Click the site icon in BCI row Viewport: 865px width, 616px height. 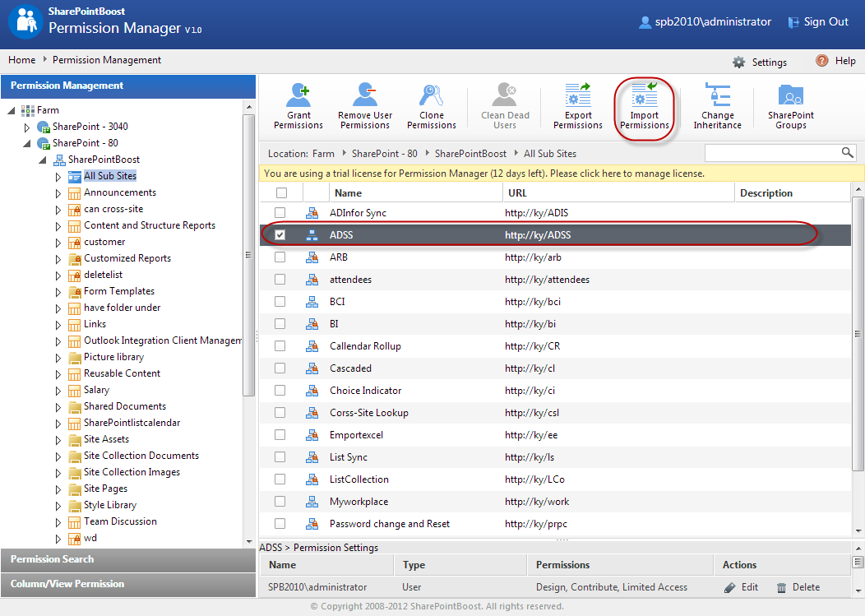(312, 302)
